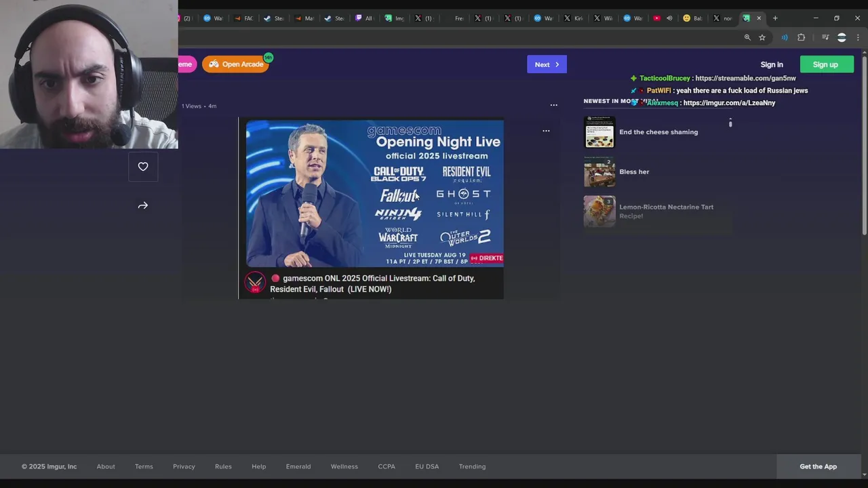Open the End the cheese shaming thumbnail
Screen dimensions: 868x488
pos(599,132)
